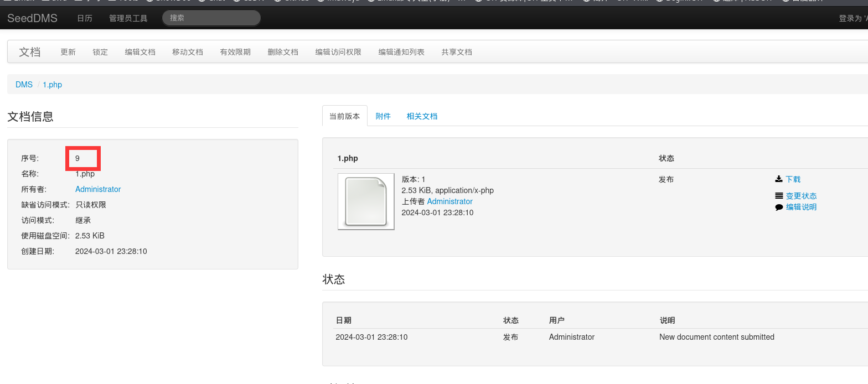
Task: Open 有效限期 in toolbar
Action: coord(235,52)
